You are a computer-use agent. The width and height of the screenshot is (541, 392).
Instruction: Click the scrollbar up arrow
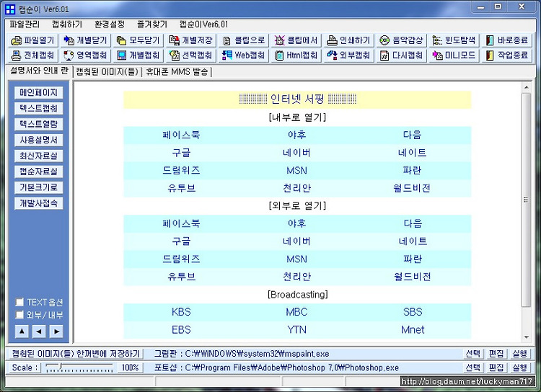(526, 87)
